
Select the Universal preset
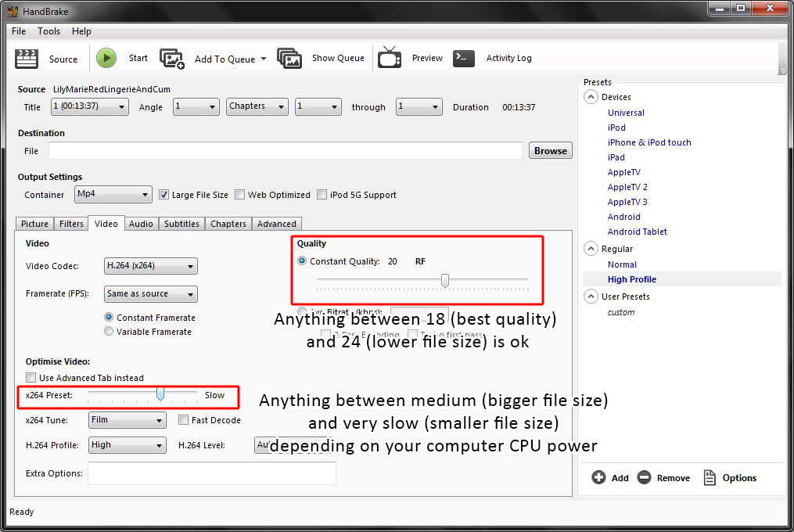(626, 113)
